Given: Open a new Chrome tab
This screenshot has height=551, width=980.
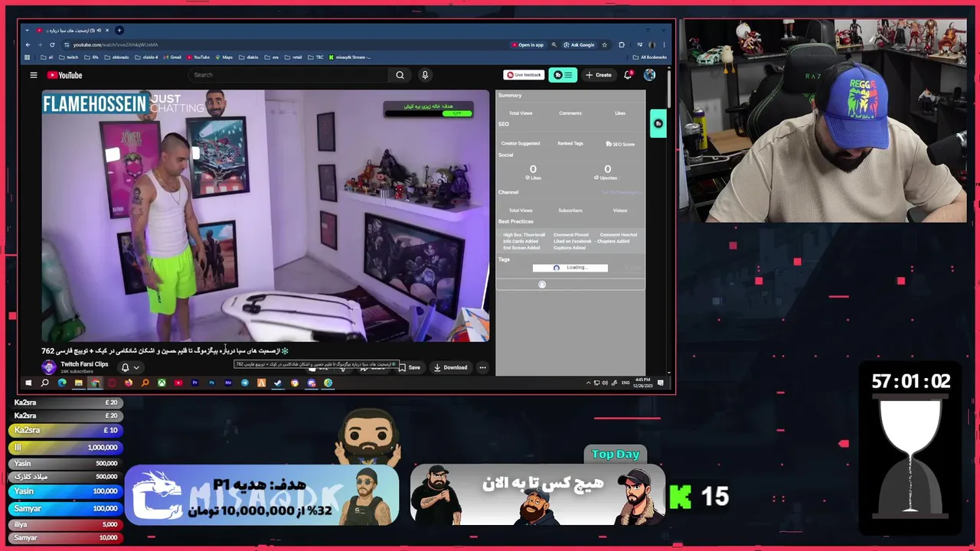Looking at the screenshot, I should tap(119, 30).
